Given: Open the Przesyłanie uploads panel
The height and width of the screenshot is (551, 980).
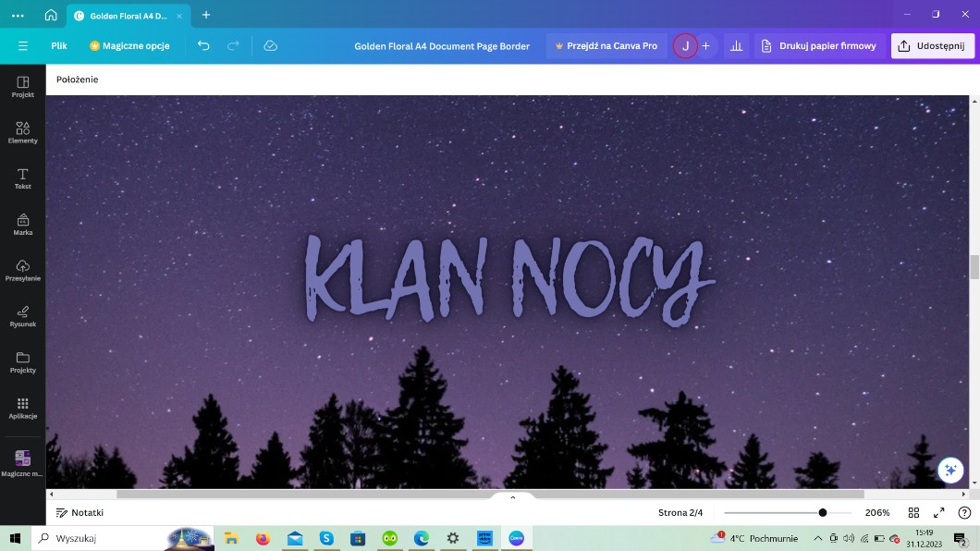Looking at the screenshot, I should [23, 270].
